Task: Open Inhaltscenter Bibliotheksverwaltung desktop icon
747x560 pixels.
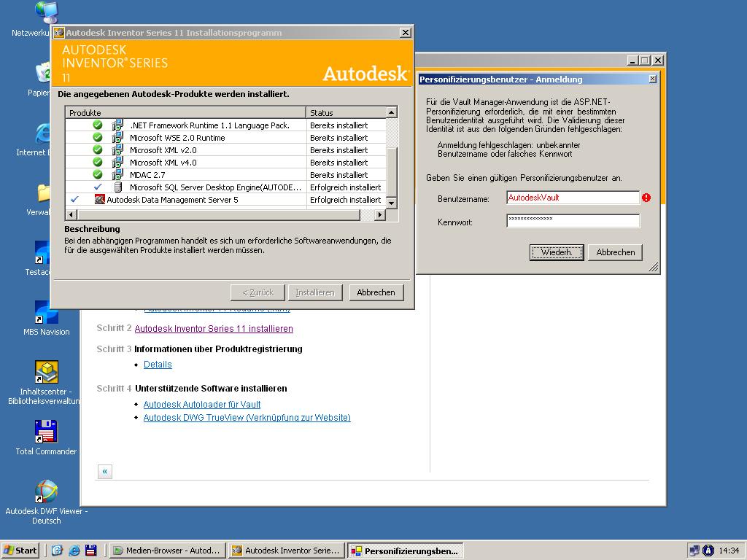Action: [46, 383]
